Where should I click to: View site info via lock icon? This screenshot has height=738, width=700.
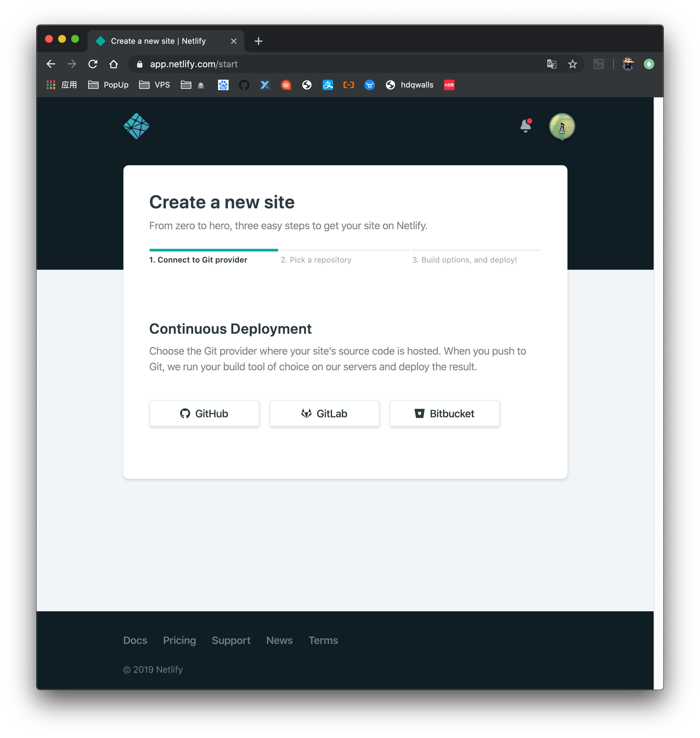click(x=139, y=64)
